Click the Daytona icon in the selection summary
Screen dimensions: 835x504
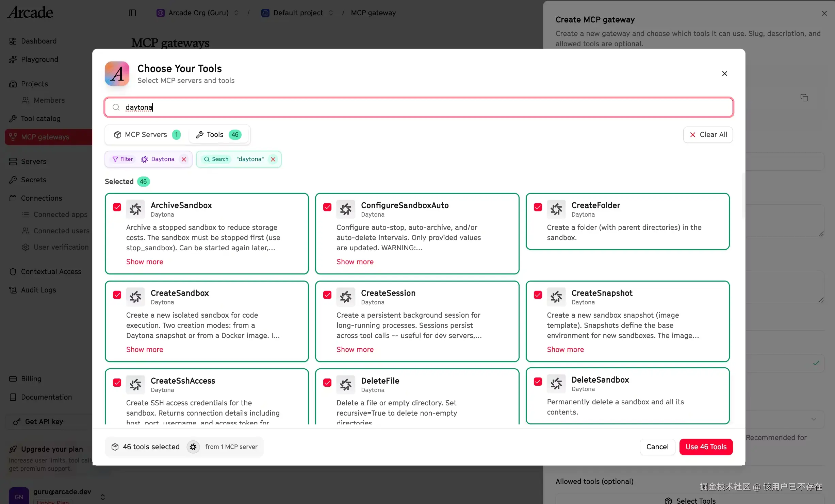pos(193,447)
